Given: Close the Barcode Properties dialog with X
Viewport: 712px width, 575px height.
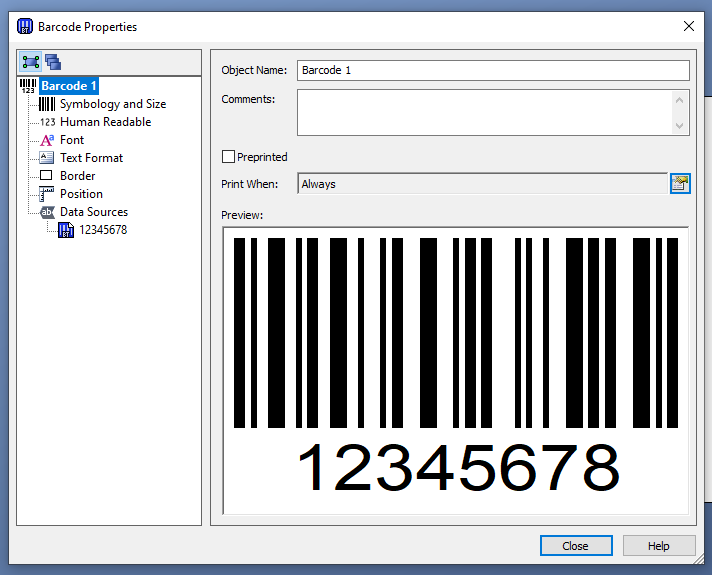Looking at the screenshot, I should [689, 26].
